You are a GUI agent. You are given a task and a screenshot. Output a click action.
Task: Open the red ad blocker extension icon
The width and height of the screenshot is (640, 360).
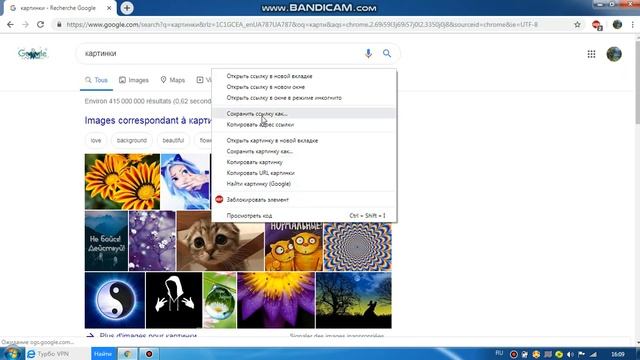[597, 25]
